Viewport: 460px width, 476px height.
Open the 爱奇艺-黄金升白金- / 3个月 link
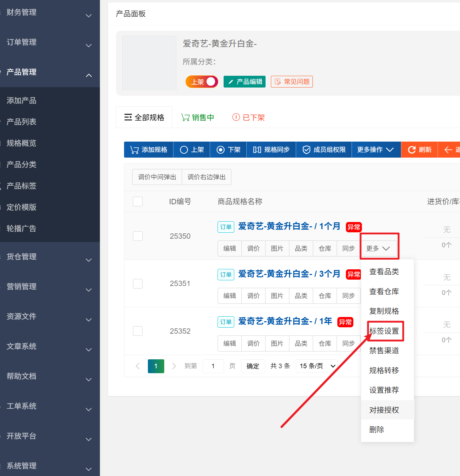point(289,274)
